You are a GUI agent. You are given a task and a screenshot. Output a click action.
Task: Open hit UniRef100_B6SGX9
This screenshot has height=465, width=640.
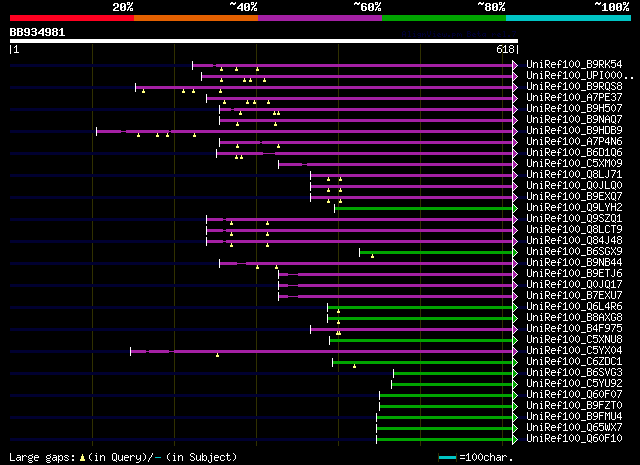pos(574,252)
